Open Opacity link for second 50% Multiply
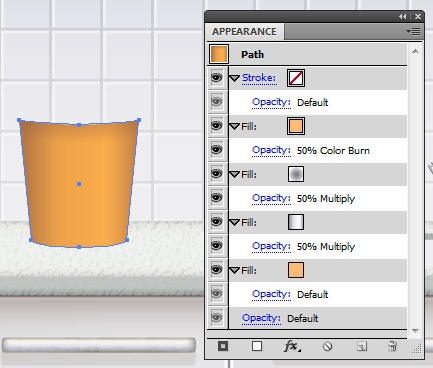Screen dimensions: 433x368 click(x=271, y=246)
